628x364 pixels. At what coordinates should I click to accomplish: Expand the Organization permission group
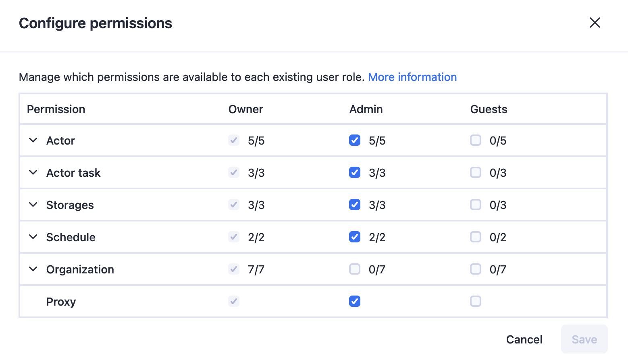click(x=33, y=269)
